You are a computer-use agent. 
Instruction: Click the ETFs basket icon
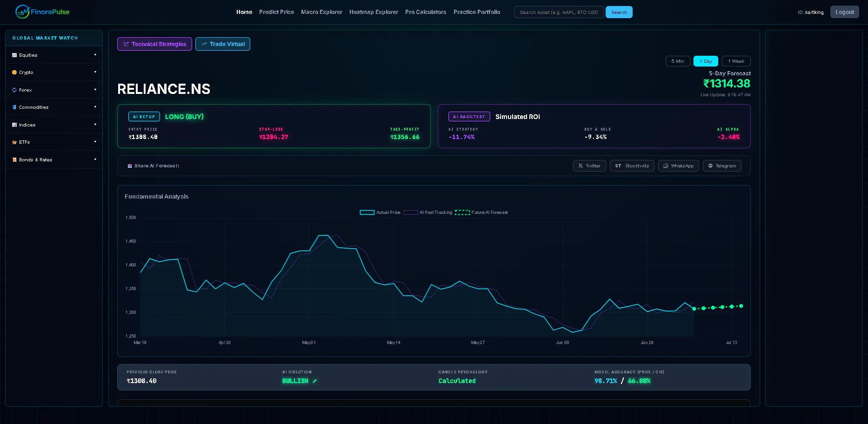(14, 142)
